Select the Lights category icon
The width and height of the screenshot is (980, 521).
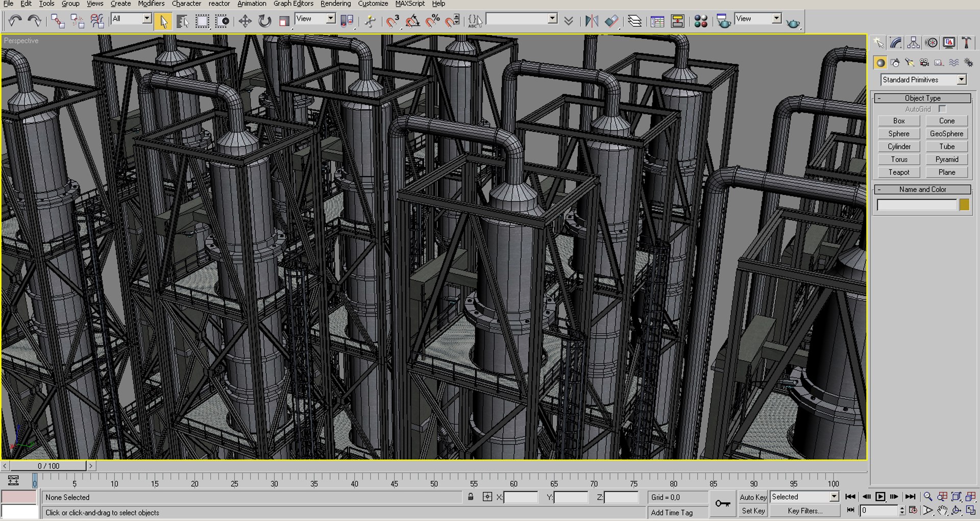[910, 62]
